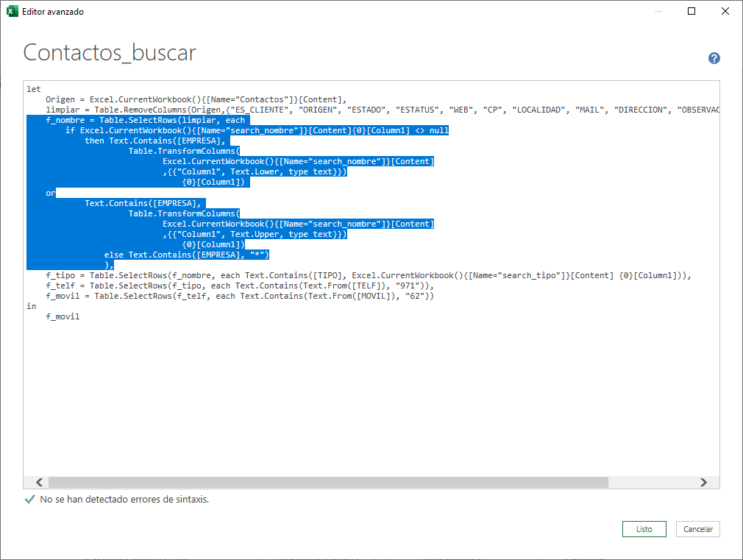Viewport: 743px width, 560px height.
Task: Click the 'No se han detectado errores' status message
Action: tap(124, 500)
